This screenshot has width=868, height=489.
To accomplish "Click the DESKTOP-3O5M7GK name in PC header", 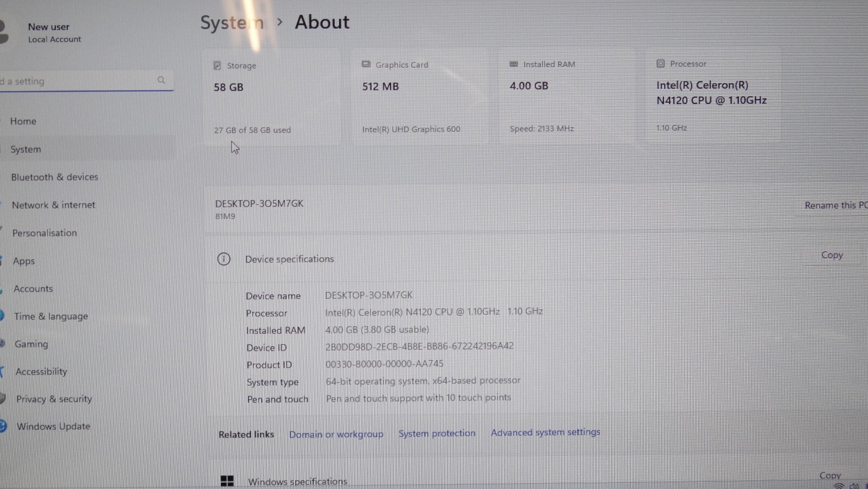I will [259, 204].
